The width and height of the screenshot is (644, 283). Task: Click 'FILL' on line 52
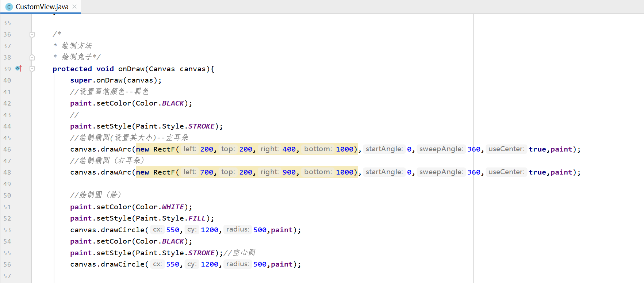197,218
